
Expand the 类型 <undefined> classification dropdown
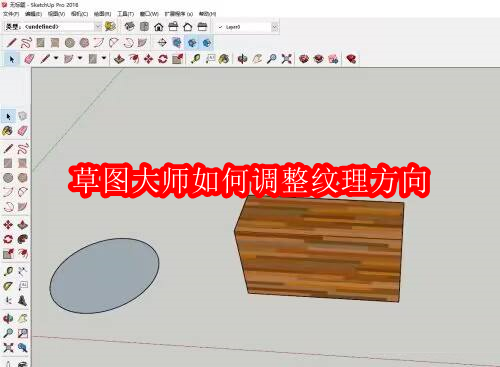point(98,27)
